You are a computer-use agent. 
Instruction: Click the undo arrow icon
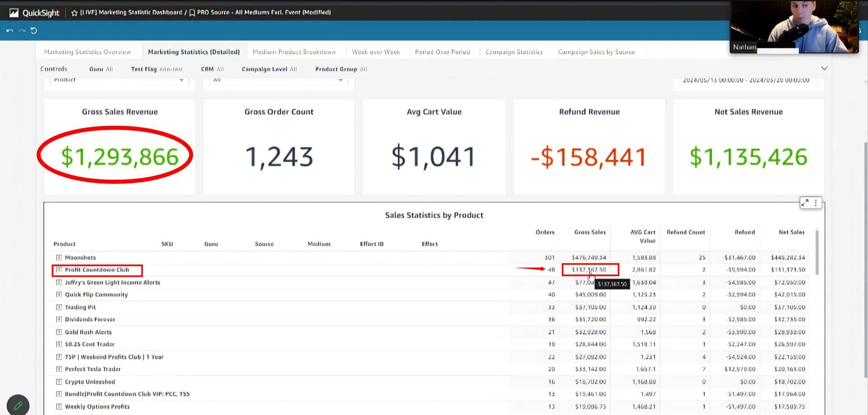[9, 31]
